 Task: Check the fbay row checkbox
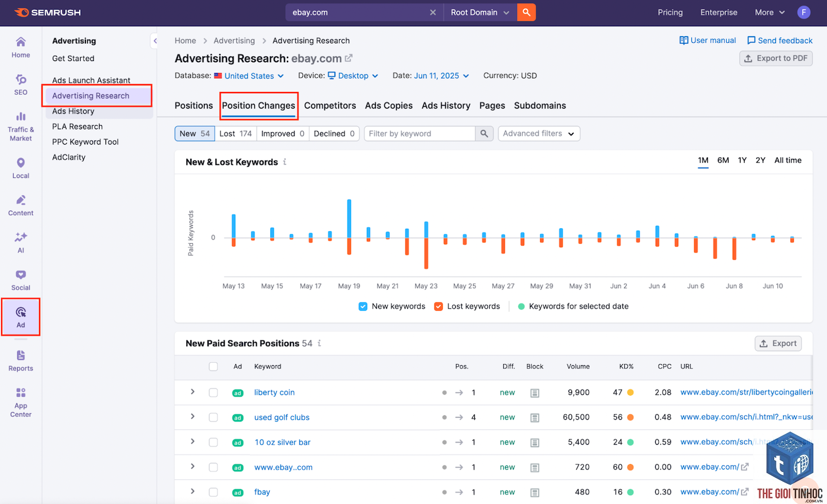(213, 492)
